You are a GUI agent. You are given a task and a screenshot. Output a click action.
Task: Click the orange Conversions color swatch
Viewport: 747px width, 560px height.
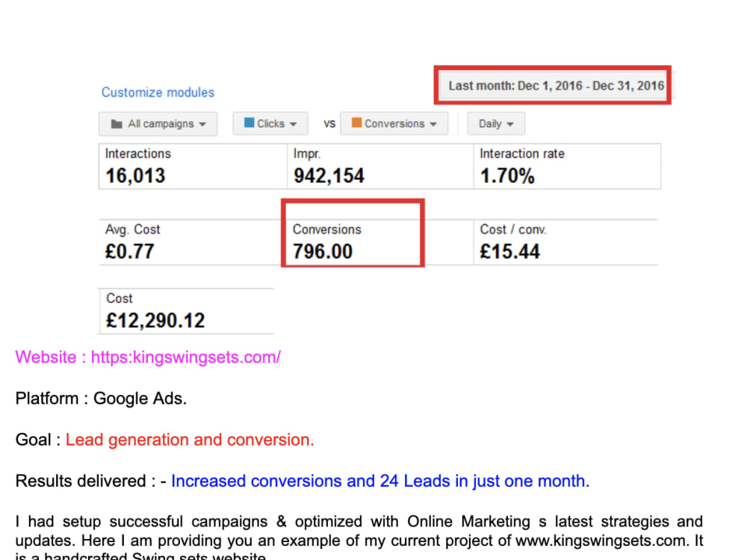point(356,123)
